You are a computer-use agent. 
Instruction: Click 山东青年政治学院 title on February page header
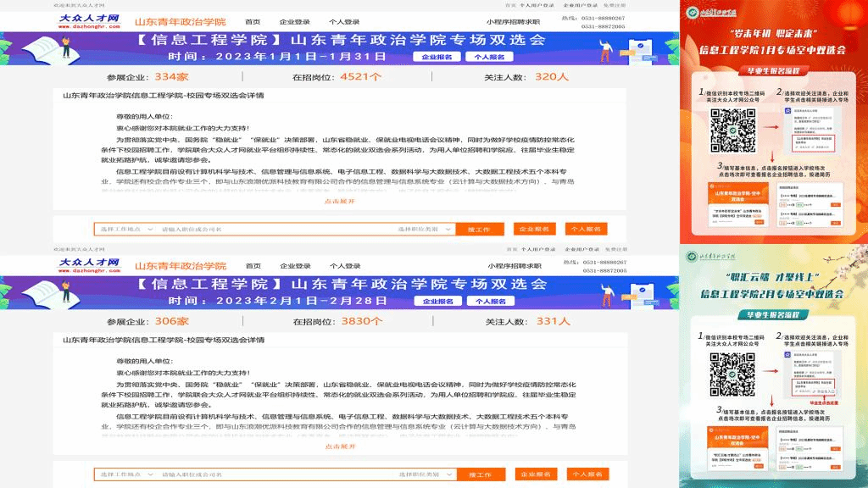coord(181,266)
